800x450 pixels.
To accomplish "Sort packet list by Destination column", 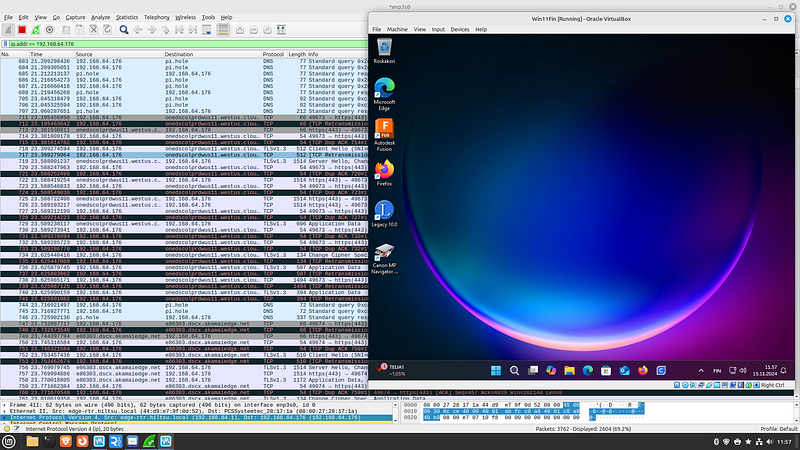I will point(212,54).
